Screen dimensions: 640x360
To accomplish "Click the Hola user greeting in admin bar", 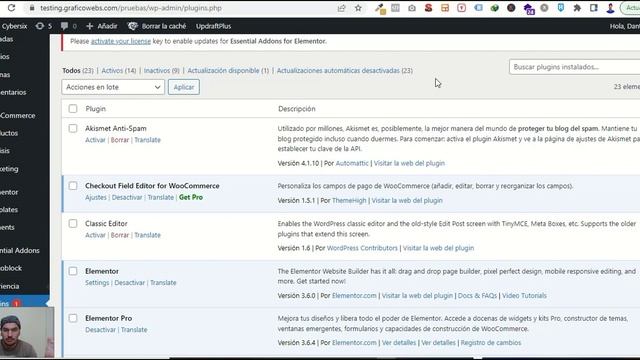I will [624, 26].
